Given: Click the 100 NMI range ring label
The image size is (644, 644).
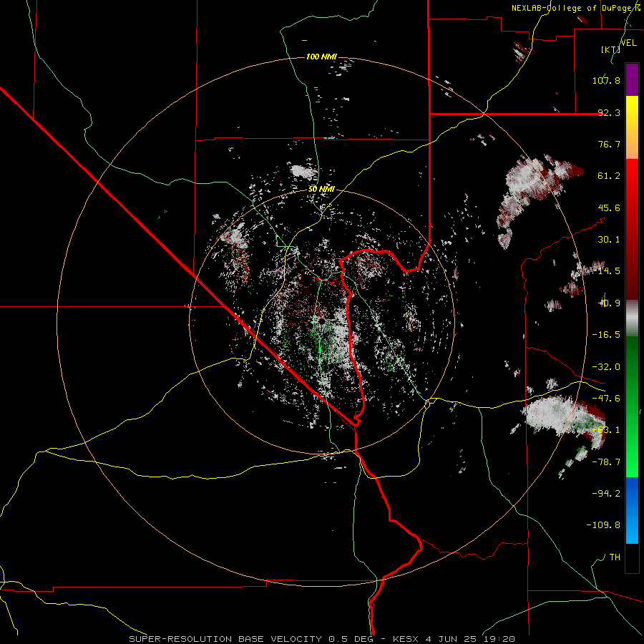Looking at the screenshot, I should tap(321, 57).
